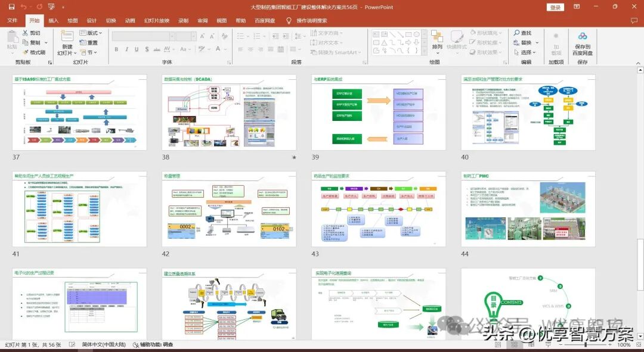Select the oval shape in shapes gallery
Image resolution: width=644 pixels, height=352 pixels.
pyautogui.click(x=416, y=35)
